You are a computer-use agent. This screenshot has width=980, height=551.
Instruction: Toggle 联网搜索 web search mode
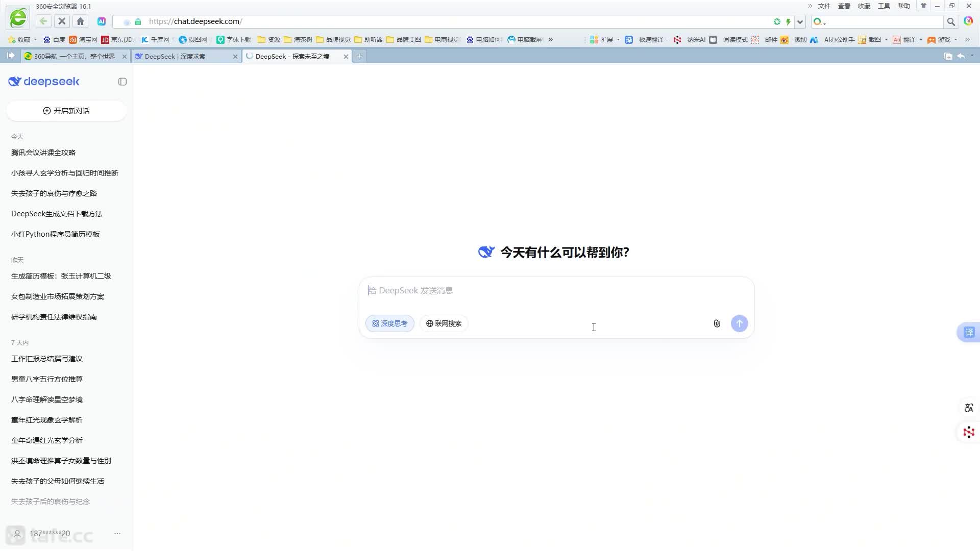click(x=444, y=323)
